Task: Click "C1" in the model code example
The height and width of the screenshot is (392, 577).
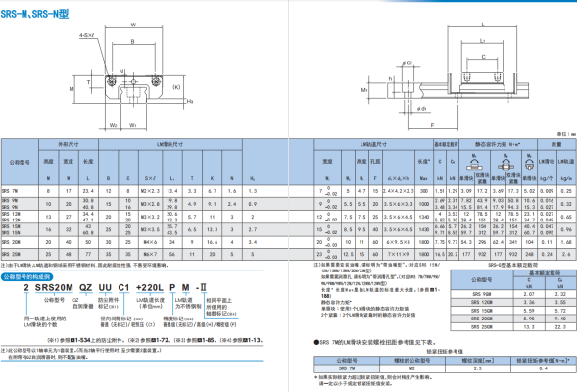Action: tap(123, 287)
